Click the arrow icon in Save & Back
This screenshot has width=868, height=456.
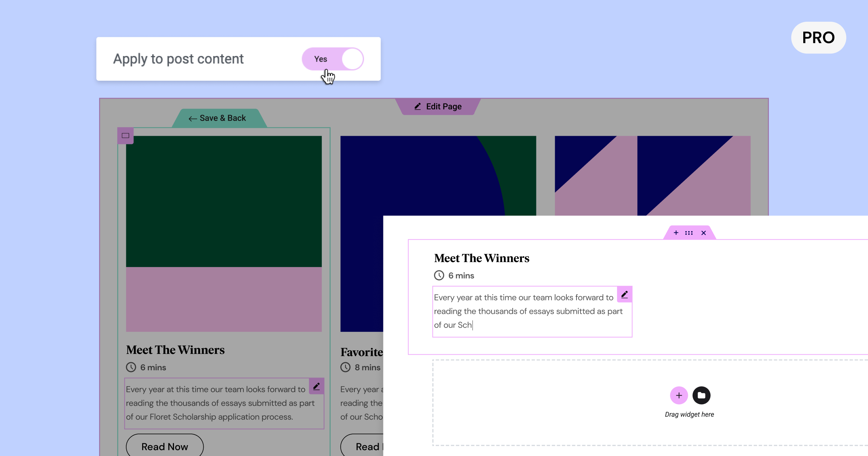pos(192,119)
